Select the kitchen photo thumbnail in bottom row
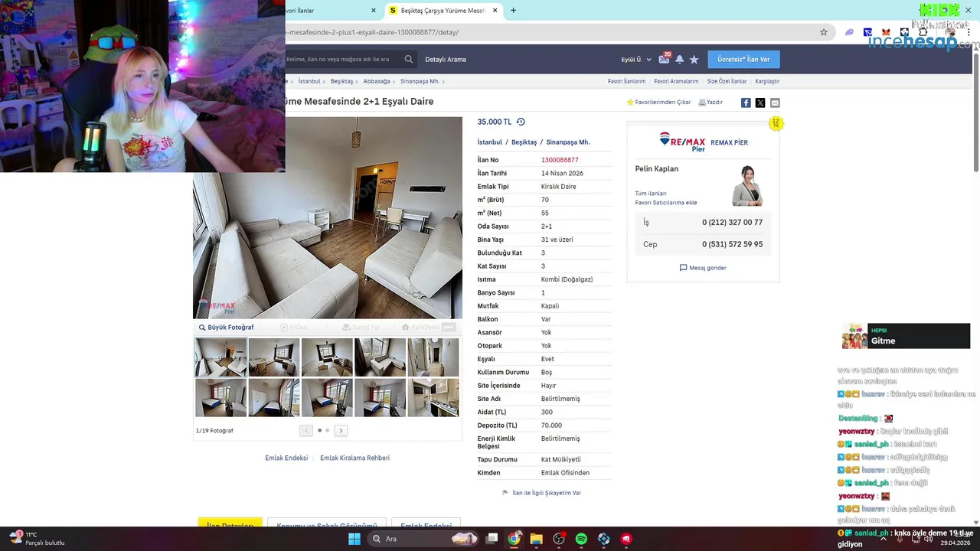The height and width of the screenshot is (551, 980). tap(433, 397)
